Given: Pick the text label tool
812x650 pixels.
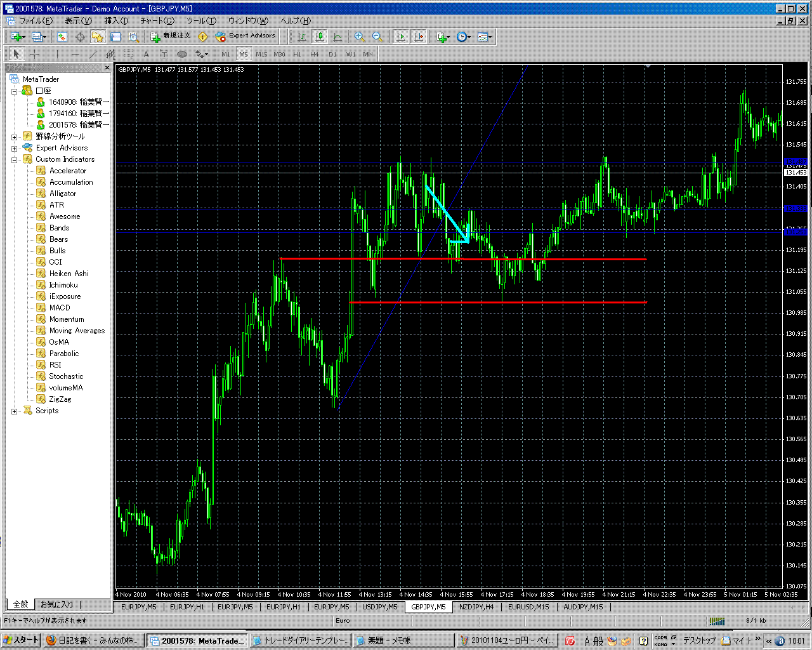Looking at the screenshot, I should pyautogui.click(x=146, y=55).
